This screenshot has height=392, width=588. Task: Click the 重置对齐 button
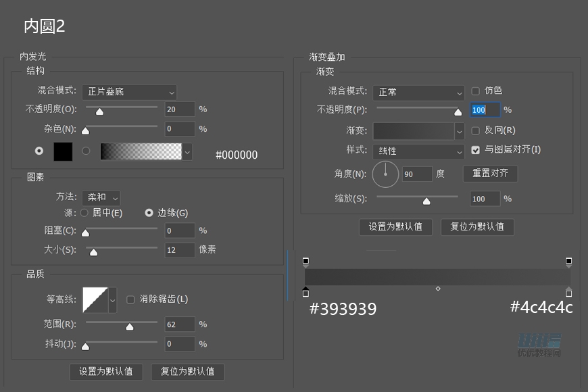click(490, 174)
